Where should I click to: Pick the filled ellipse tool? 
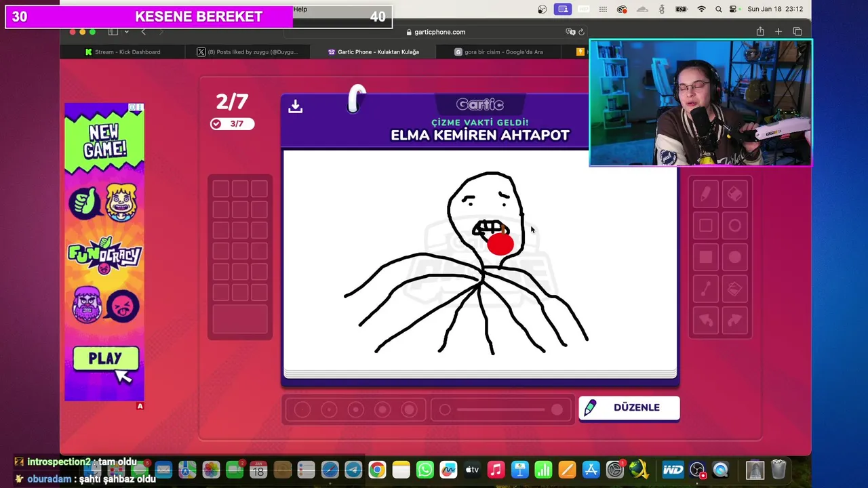(x=735, y=258)
